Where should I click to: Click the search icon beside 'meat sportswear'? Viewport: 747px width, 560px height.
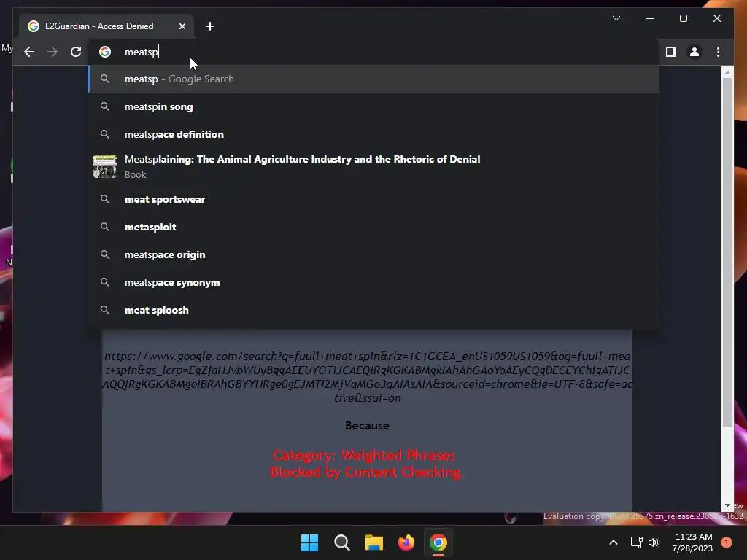coord(105,199)
